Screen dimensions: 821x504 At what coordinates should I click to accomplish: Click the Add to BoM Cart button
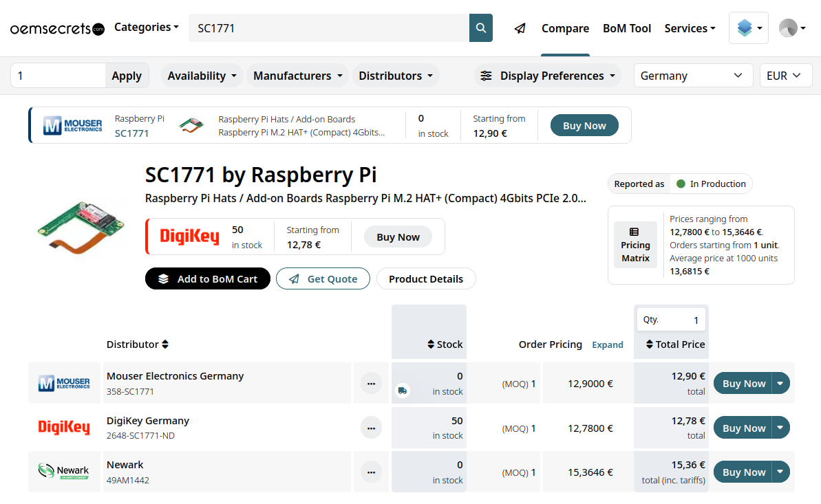pos(208,278)
